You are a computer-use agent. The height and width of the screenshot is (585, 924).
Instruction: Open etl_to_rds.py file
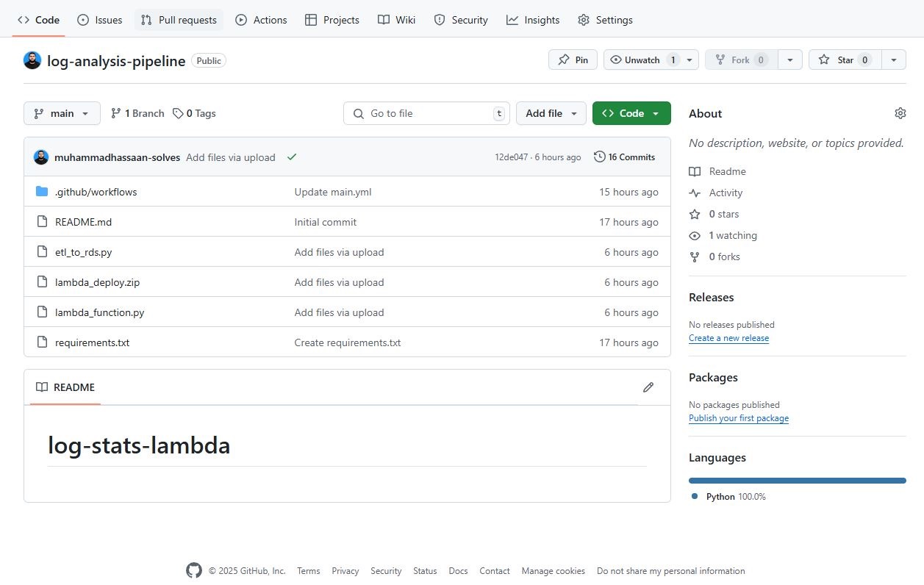click(x=83, y=252)
